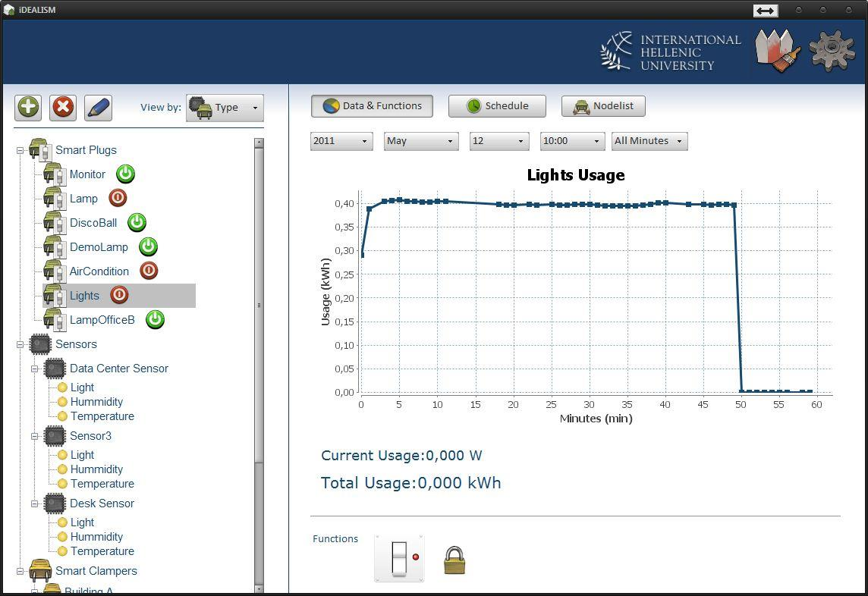Toggle the Monitor green power button
868x596 pixels.
point(126,174)
